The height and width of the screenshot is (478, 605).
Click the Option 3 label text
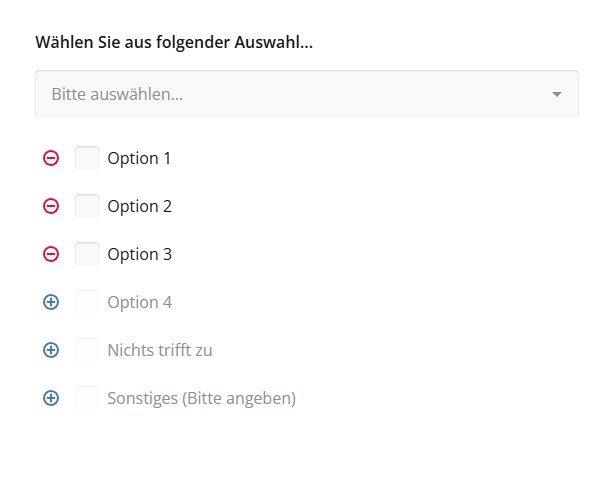coord(139,254)
